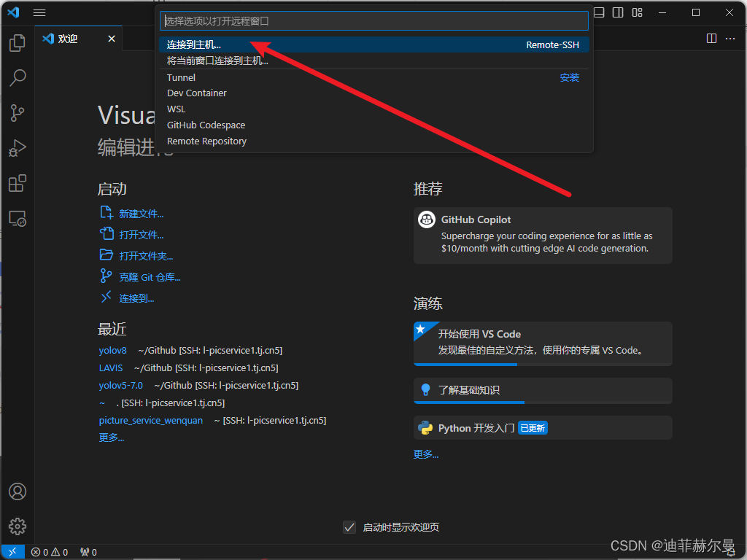This screenshot has width=747, height=560.
Task: Open the Remote Explorer view
Action: pyautogui.click(x=18, y=219)
